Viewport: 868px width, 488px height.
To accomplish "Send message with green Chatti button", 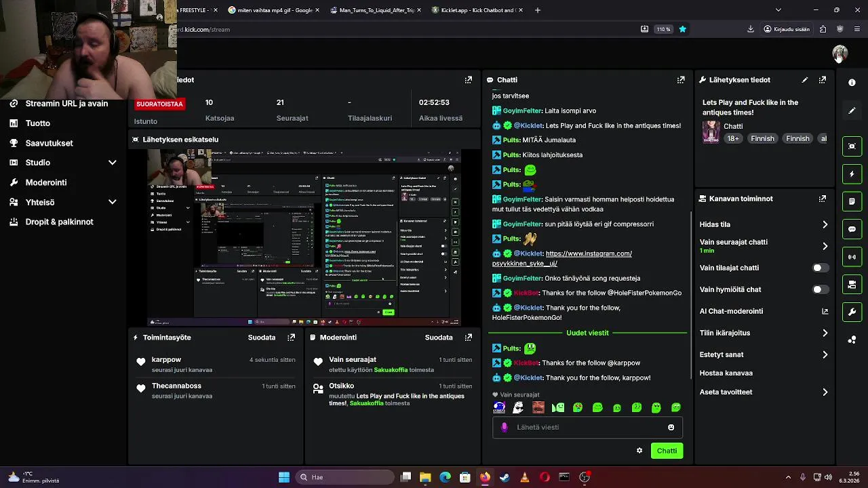I will coord(667,451).
